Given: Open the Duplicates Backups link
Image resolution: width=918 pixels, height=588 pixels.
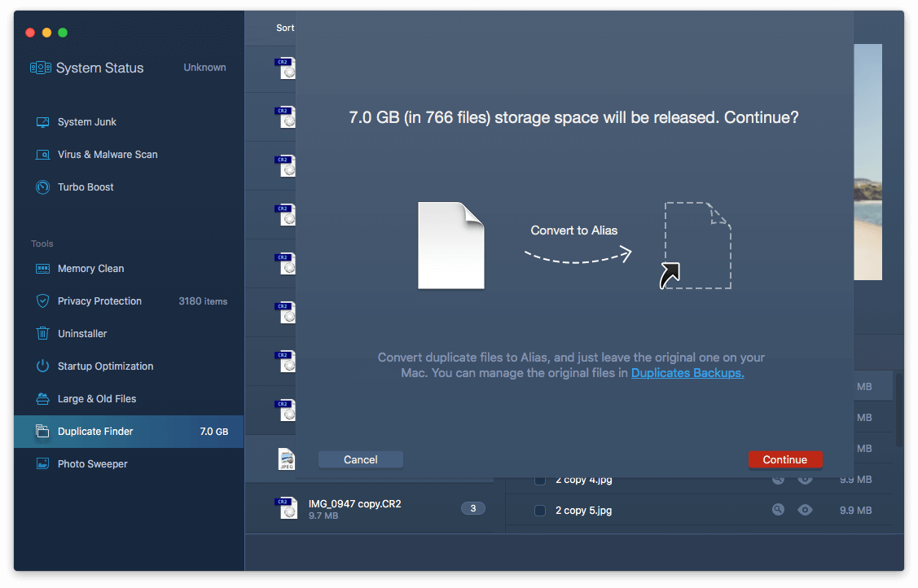Looking at the screenshot, I should pyautogui.click(x=687, y=373).
